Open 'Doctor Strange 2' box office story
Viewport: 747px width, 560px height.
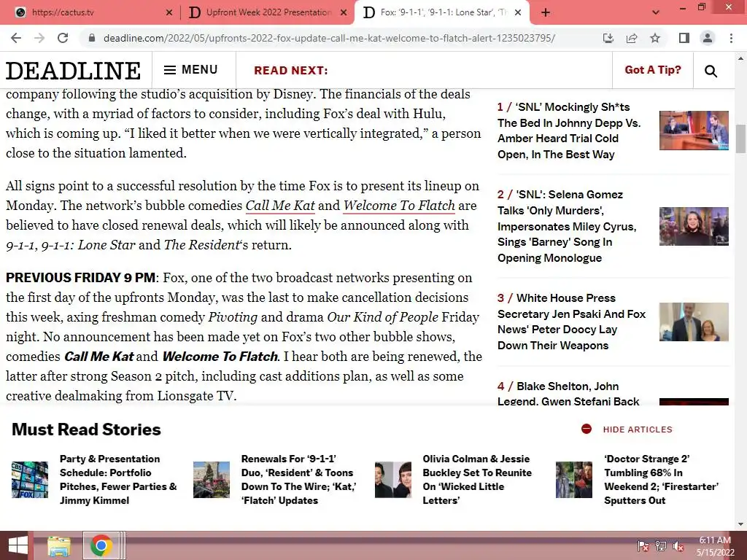tap(661, 480)
